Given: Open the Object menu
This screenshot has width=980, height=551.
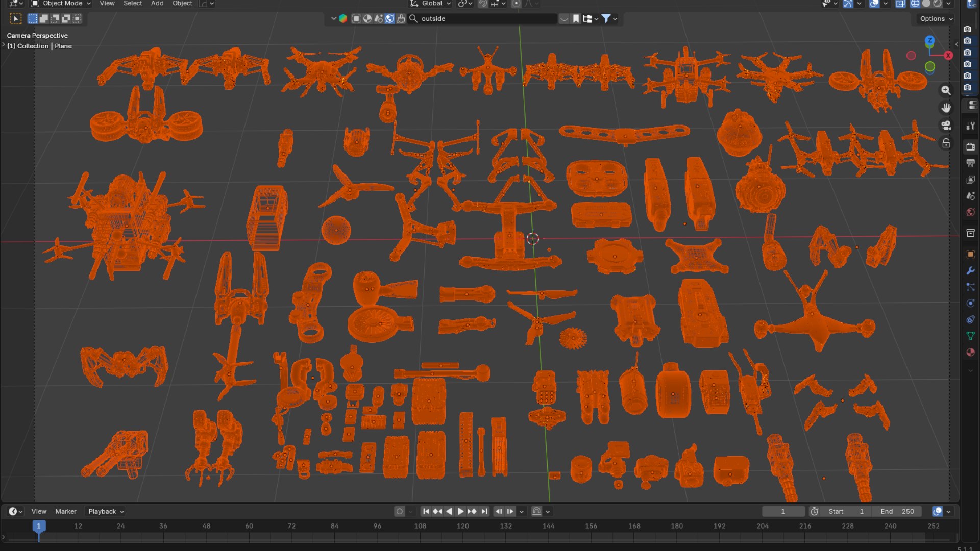Looking at the screenshot, I should click(x=182, y=4).
